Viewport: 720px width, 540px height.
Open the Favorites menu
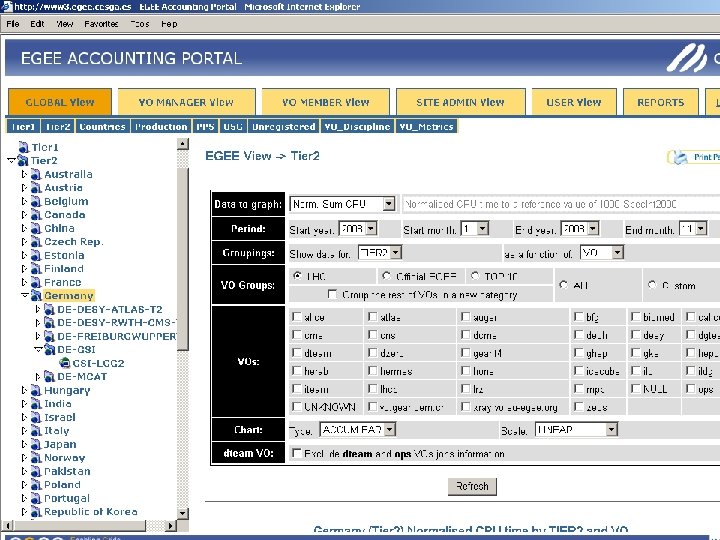point(101,24)
